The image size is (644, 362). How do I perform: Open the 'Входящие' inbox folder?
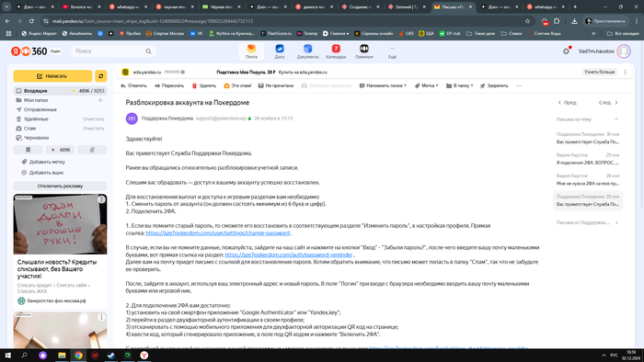[60, 91]
